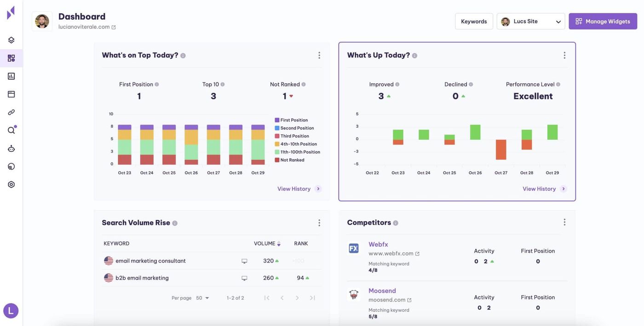Click info icon next to Improved
Viewport: 644px width, 326px height.
pos(397,85)
